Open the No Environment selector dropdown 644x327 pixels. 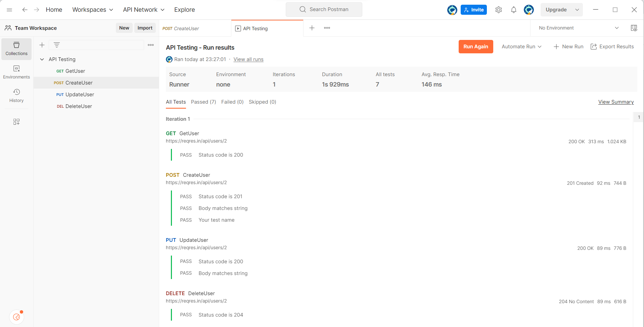coord(578,28)
